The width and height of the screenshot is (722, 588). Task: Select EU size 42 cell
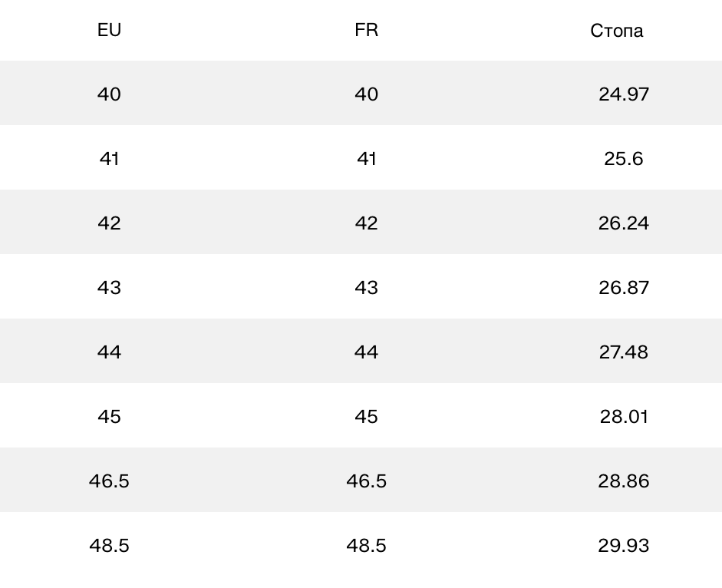click(109, 223)
